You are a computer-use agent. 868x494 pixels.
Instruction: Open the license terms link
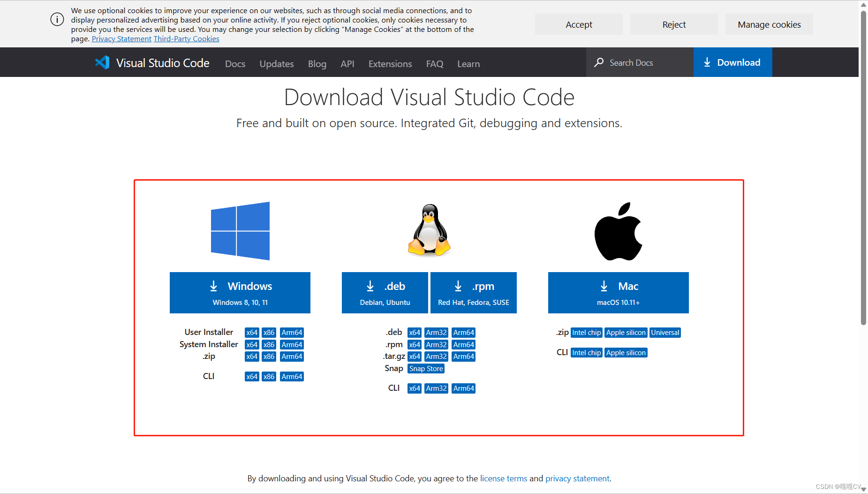504,479
